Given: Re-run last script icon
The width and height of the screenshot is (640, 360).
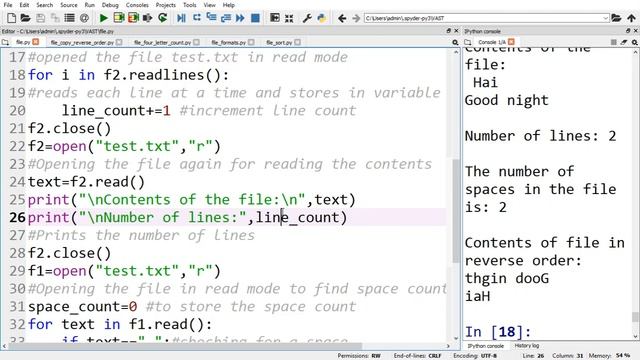Looking at the screenshot, I should (162, 18).
